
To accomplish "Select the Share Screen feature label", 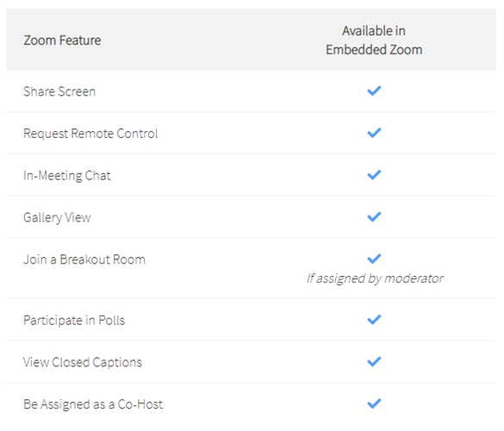I will [x=59, y=91].
